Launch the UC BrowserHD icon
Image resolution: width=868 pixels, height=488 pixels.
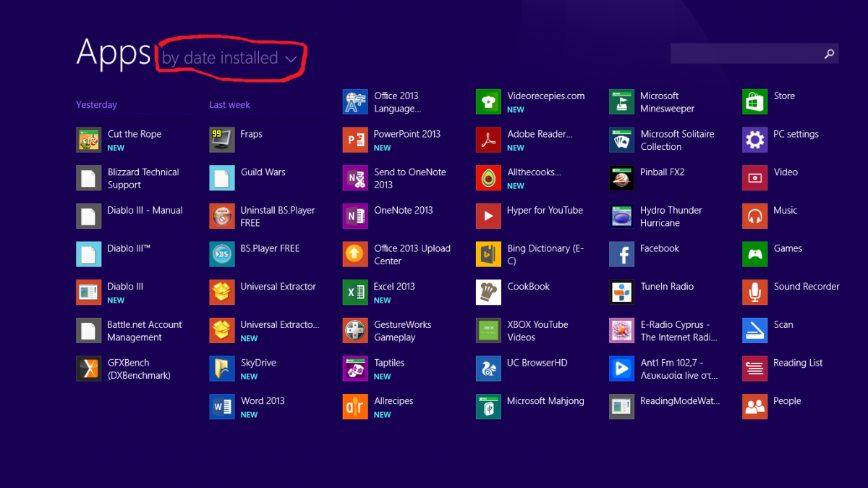click(488, 369)
